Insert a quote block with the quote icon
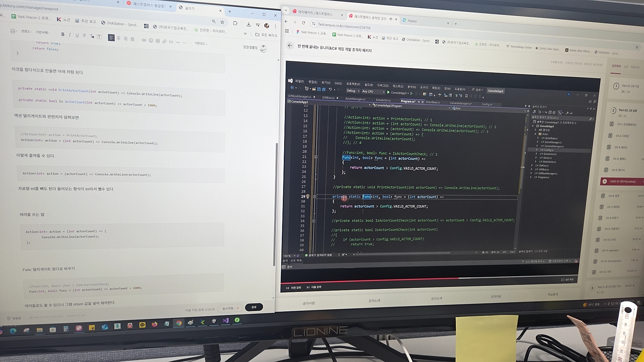 144,40
